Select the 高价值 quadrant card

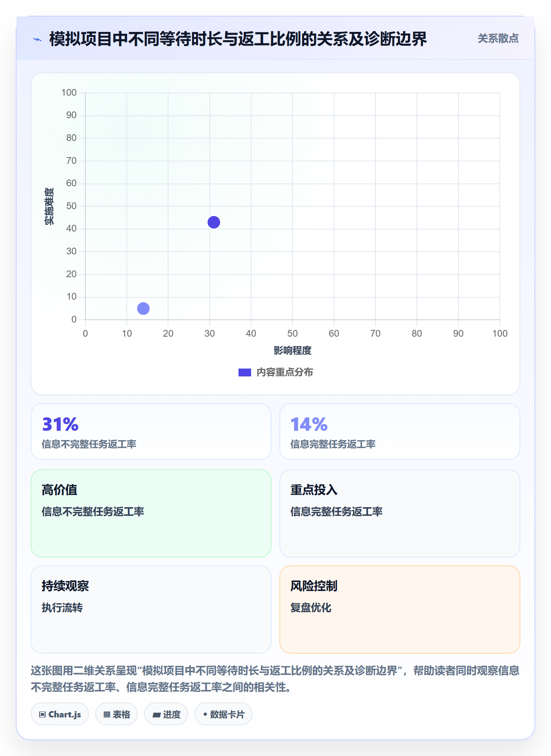tap(151, 513)
